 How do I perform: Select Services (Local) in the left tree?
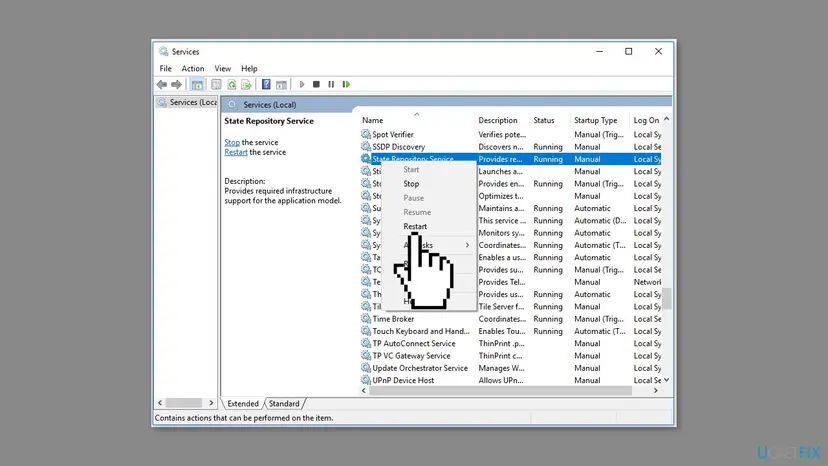tap(188, 102)
